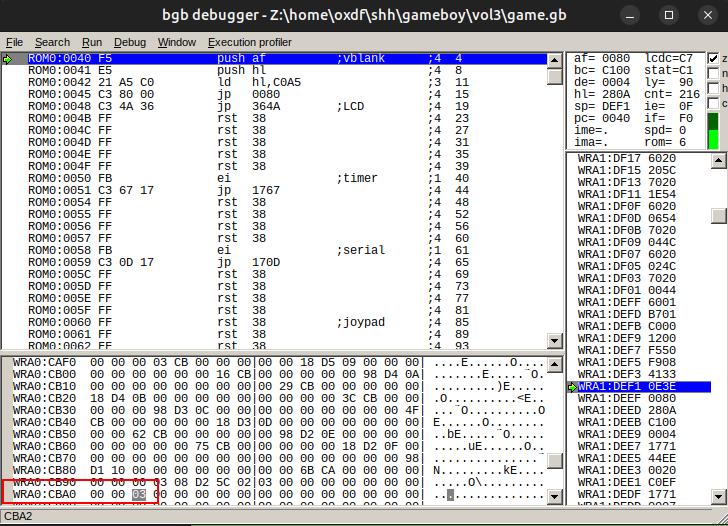Open the File menu
Image resolution: width=728 pixels, height=526 pixels.
pos(15,42)
